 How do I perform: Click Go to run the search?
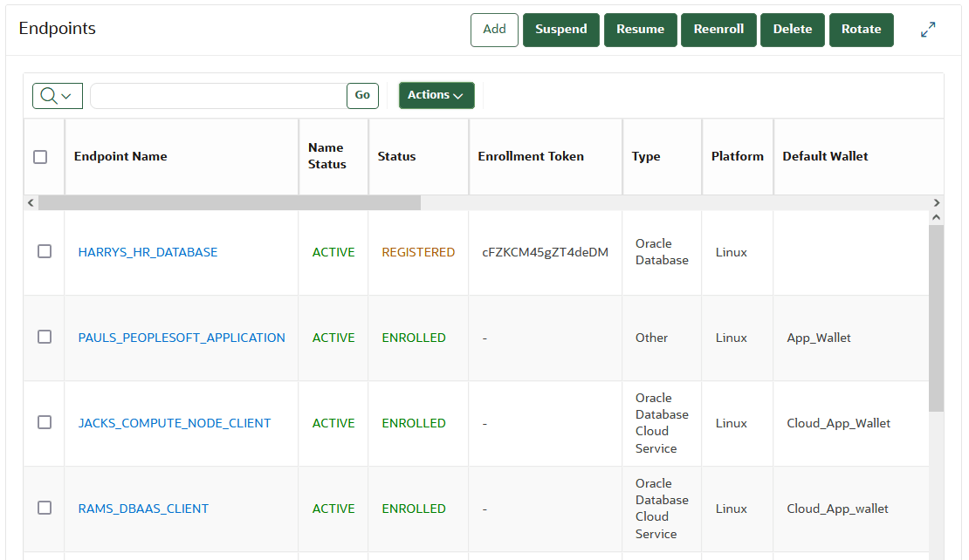361,95
